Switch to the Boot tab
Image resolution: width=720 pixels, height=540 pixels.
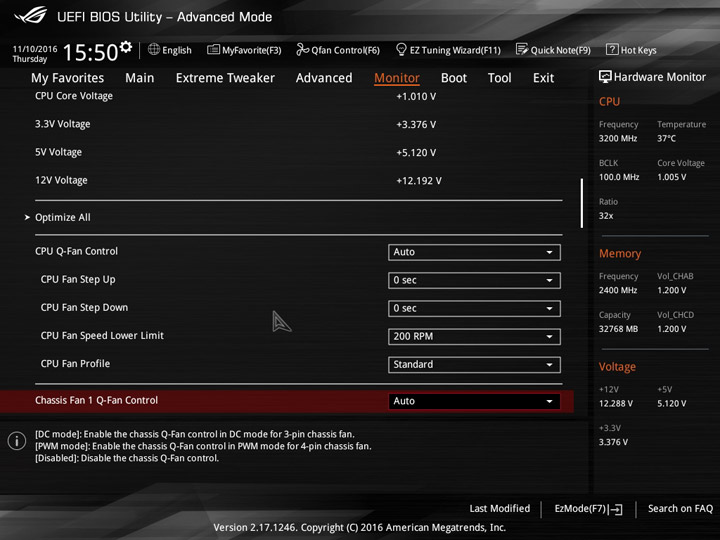coord(454,78)
